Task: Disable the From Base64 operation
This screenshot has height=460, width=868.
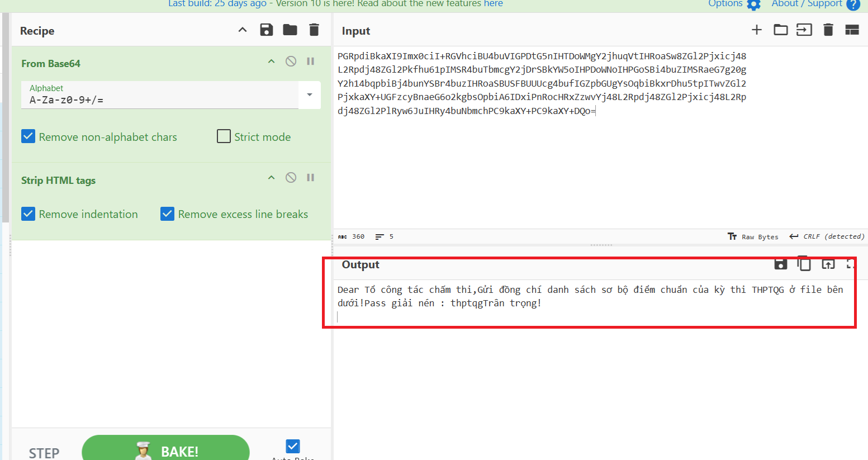Action: (291, 61)
